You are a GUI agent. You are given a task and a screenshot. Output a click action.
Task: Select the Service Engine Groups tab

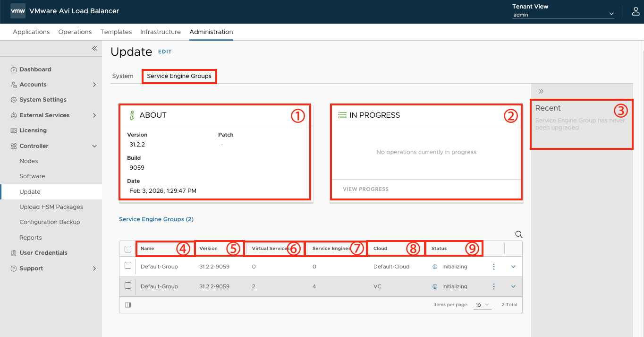(x=179, y=76)
